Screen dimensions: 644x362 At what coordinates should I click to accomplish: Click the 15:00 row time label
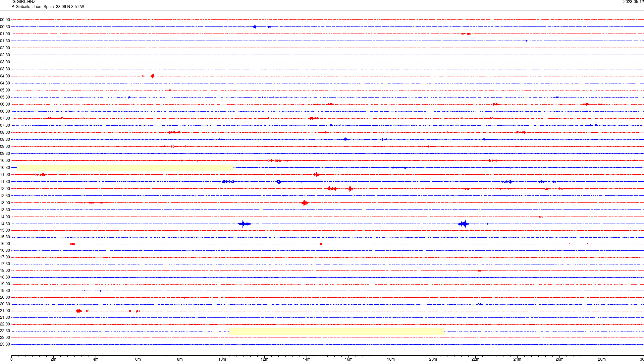[x=5, y=230]
